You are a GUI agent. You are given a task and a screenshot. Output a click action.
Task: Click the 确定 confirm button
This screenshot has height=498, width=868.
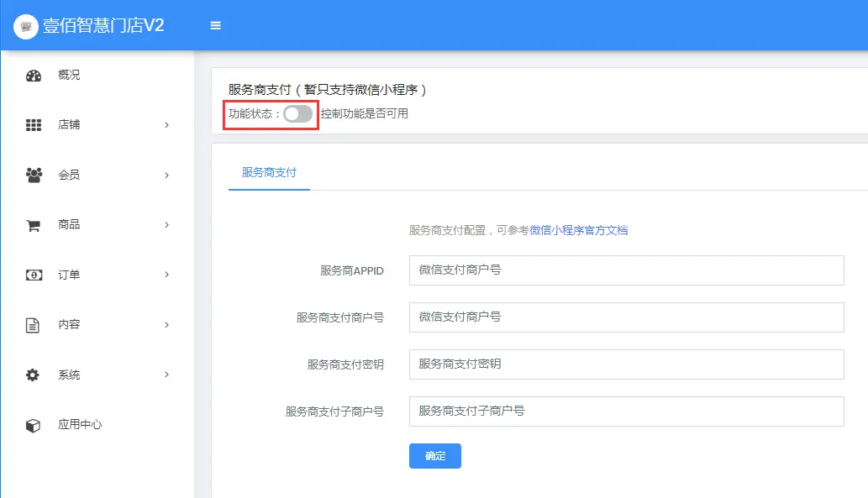point(434,456)
